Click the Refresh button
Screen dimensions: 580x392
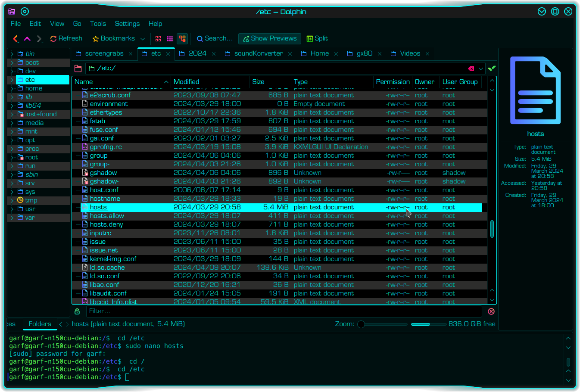[66, 39]
